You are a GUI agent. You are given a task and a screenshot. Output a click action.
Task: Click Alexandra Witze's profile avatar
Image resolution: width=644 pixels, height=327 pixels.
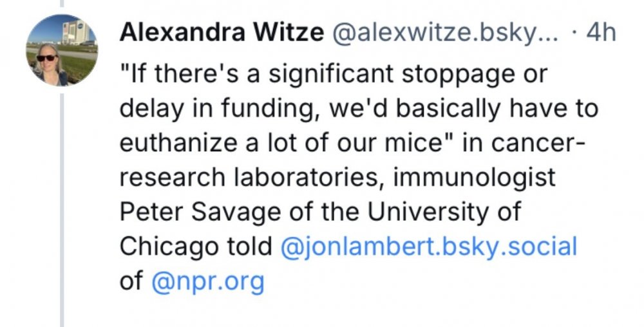(x=61, y=50)
